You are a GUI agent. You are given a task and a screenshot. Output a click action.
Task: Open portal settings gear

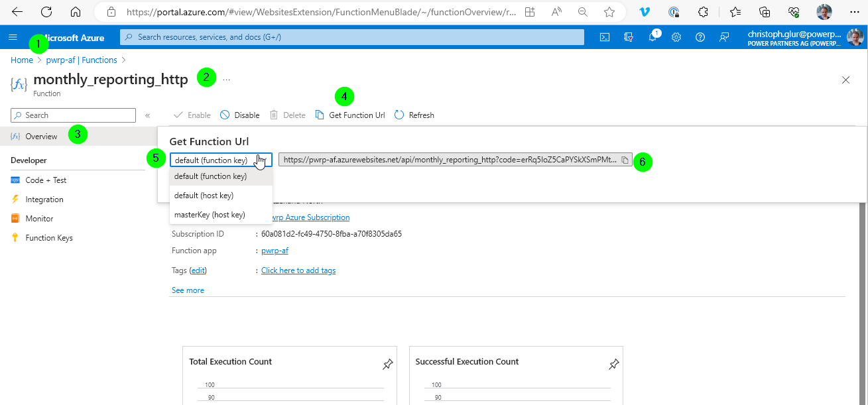(676, 37)
